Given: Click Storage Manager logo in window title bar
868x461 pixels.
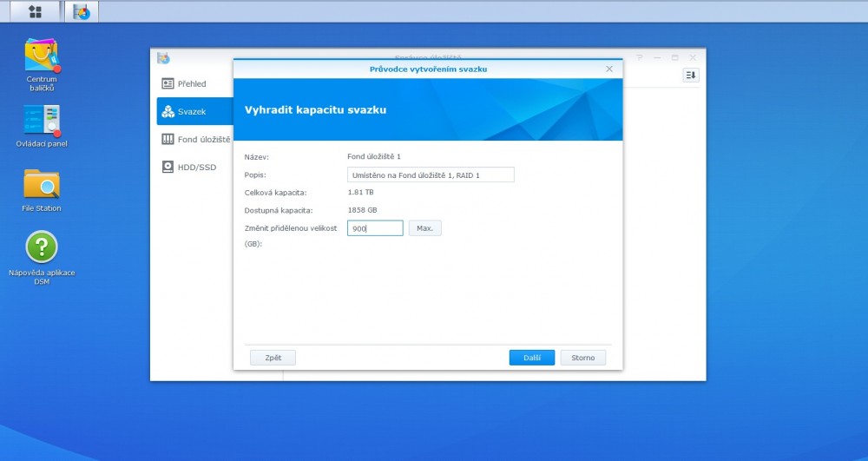Looking at the screenshot, I should pyautogui.click(x=163, y=58).
